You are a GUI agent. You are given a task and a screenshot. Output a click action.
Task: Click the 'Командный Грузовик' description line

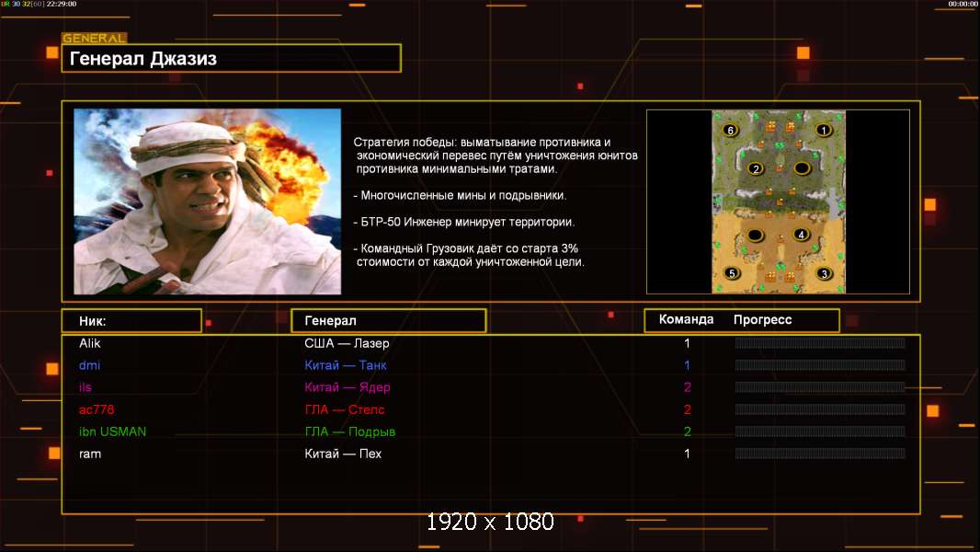[470, 255]
